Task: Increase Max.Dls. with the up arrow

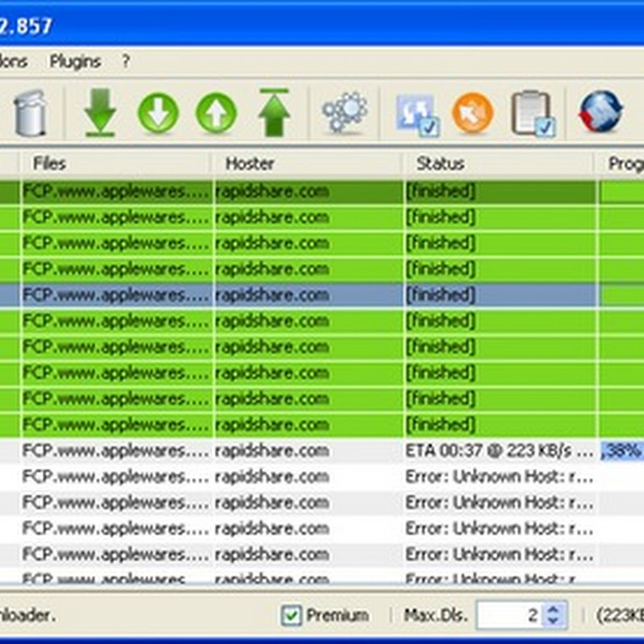Action: point(554,609)
